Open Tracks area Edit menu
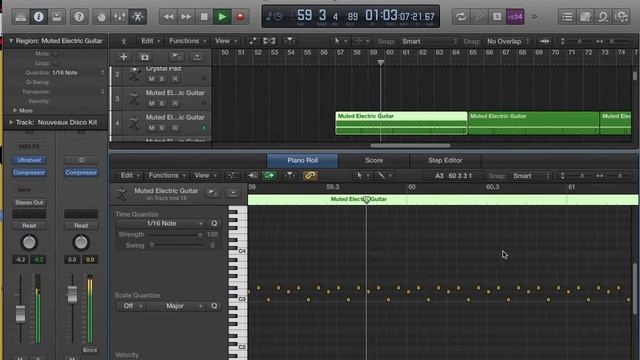 [150, 41]
